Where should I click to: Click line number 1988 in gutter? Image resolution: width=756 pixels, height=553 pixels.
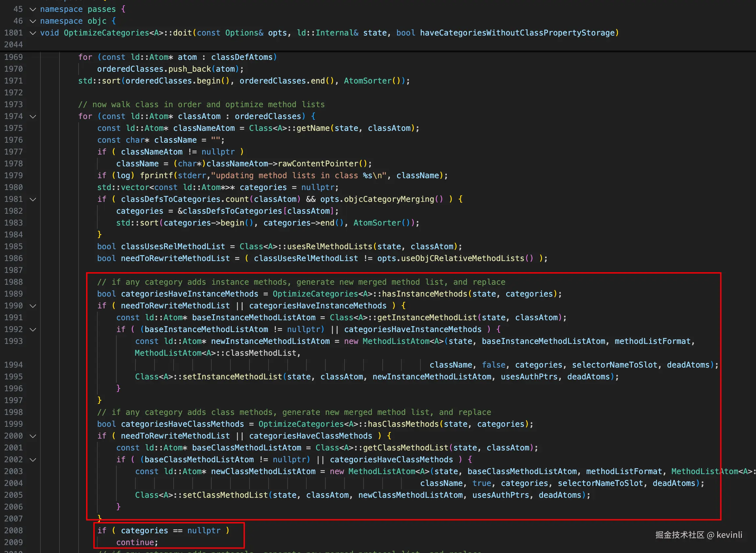click(x=13, y=282)
